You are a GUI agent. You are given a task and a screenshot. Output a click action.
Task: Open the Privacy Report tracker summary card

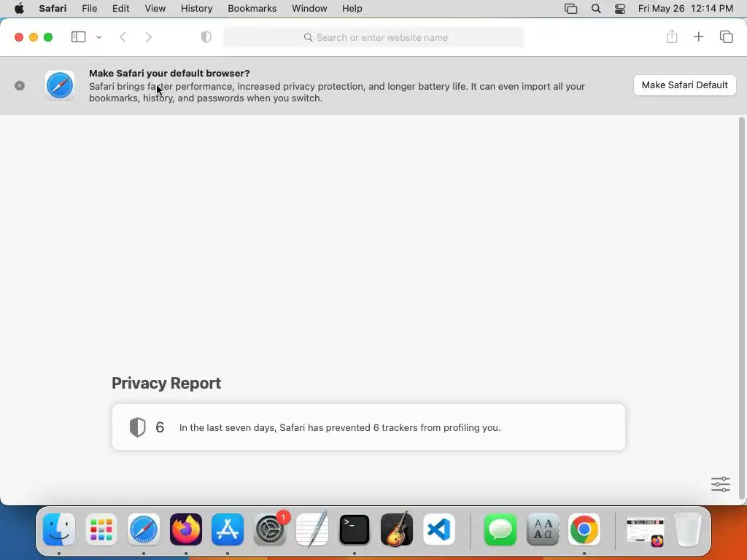pos(368,427)
